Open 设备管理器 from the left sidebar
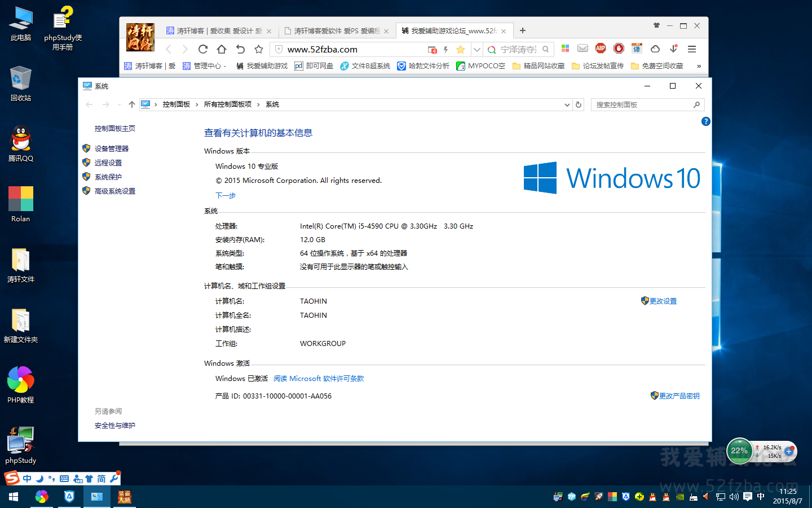This screenshot has height=508, width=812. click(x=112, y=148)
